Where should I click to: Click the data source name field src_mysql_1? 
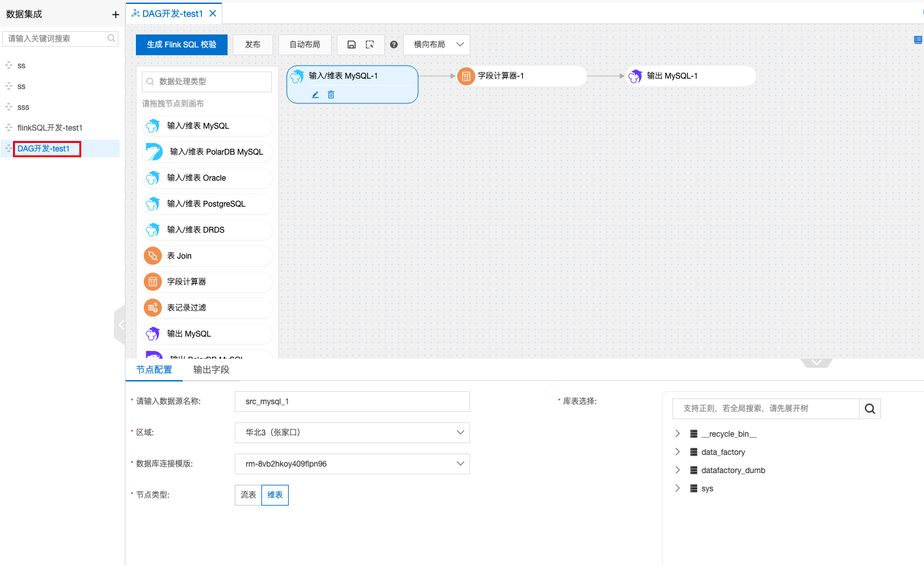(x=352, y=402)
